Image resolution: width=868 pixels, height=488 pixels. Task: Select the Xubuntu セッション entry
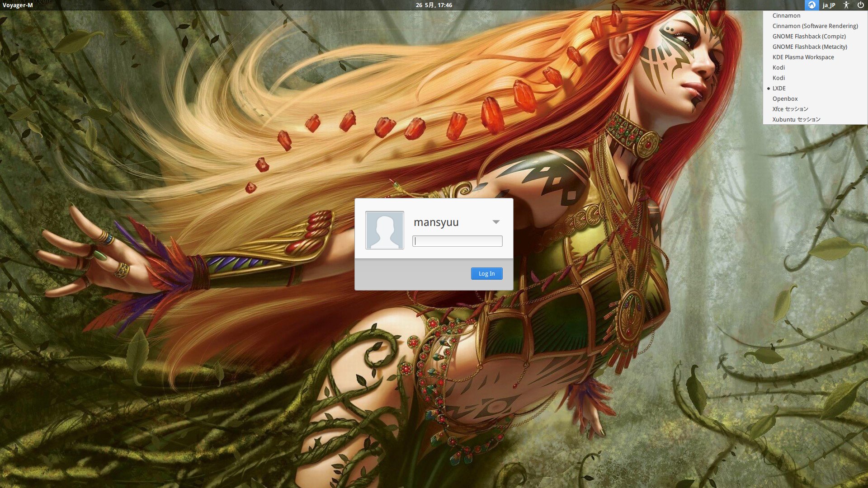(796, 119)
